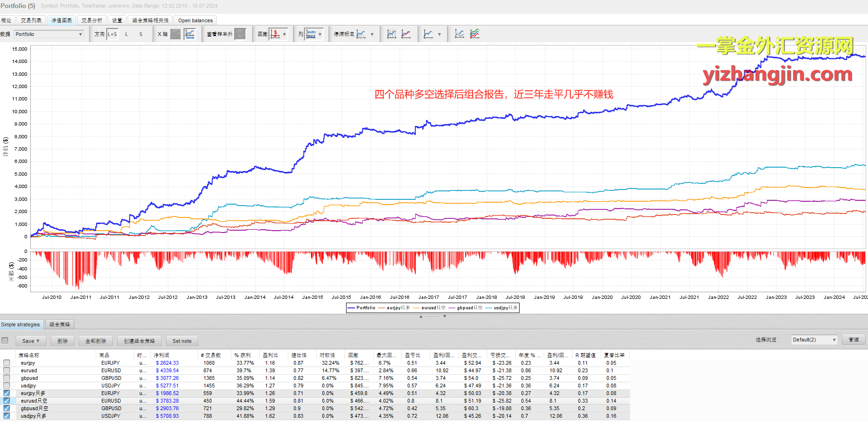868x422 pixels.
Task: Toggle the gbpusd strategy checkbox
Action: (7, 378)
